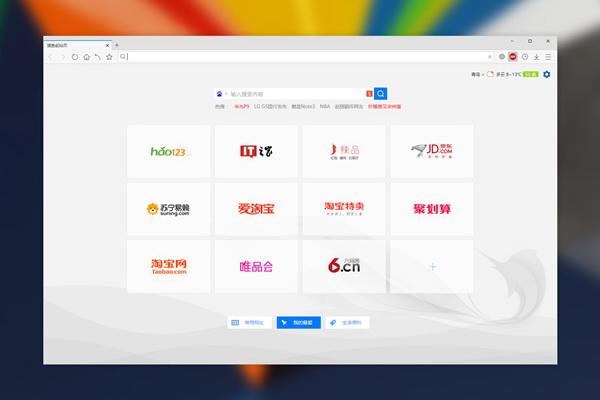
Task: Expand the 青岛 city dropdown
Action: click(478, 74)
